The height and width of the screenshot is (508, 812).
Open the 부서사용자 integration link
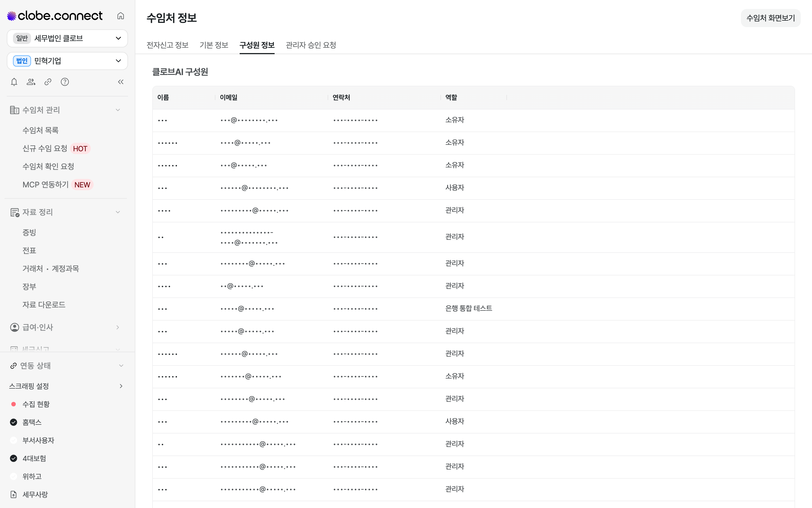[38, 440]
